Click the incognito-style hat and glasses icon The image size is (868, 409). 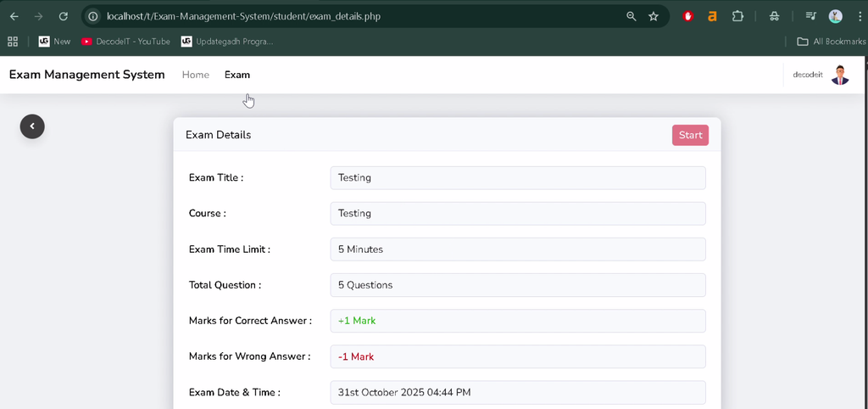pyautogui.click(x=775, y=16)
